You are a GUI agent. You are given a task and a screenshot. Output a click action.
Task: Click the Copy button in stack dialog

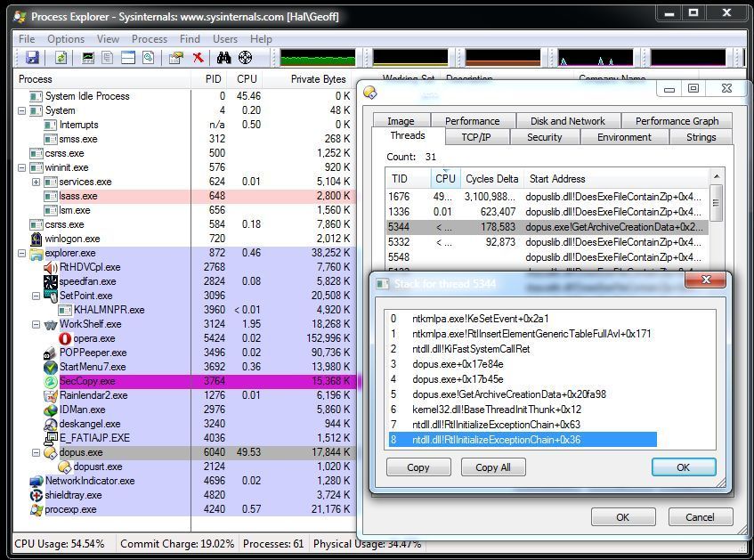pyautogui.click(x=418, y=467)
